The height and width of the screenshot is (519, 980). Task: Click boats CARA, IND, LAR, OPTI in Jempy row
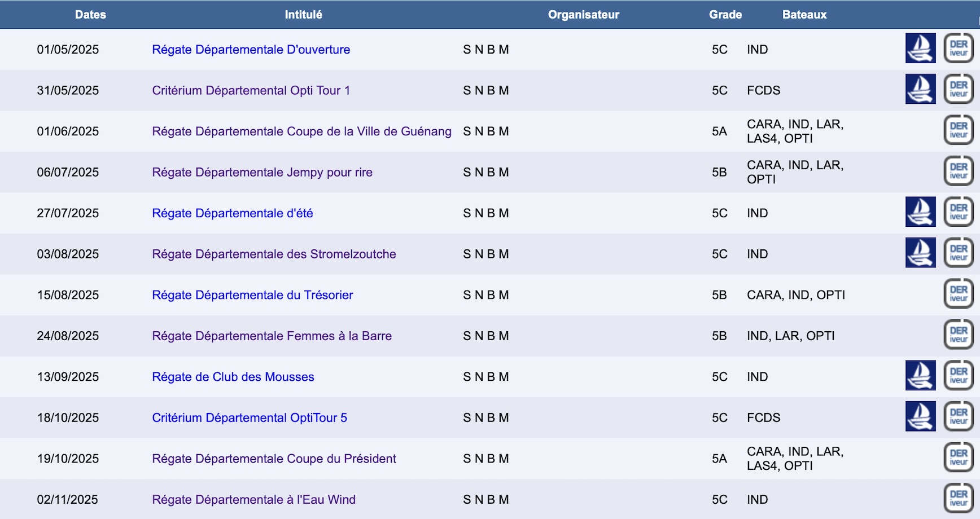coord(795,172)
